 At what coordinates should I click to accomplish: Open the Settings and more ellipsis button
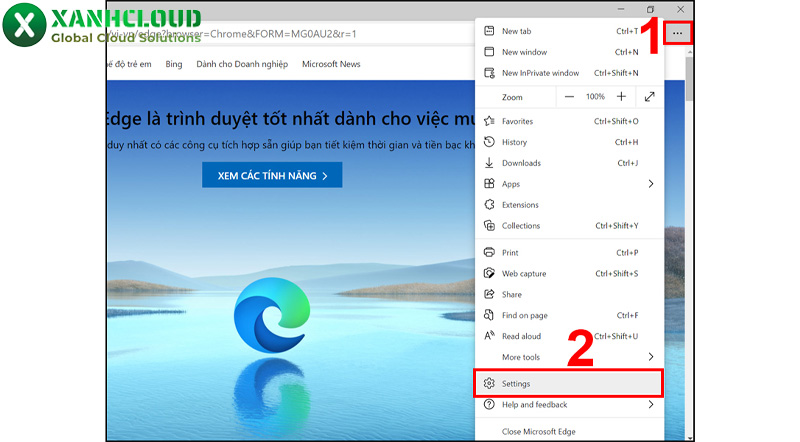677,34
